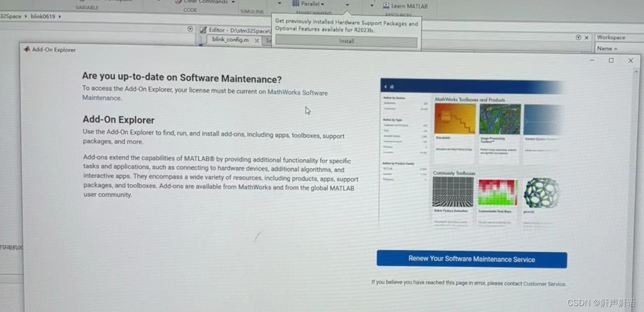The height and width of the screenshot is (312, 644).
Task: Click the Learn MATLAB button
Action: 405,6
